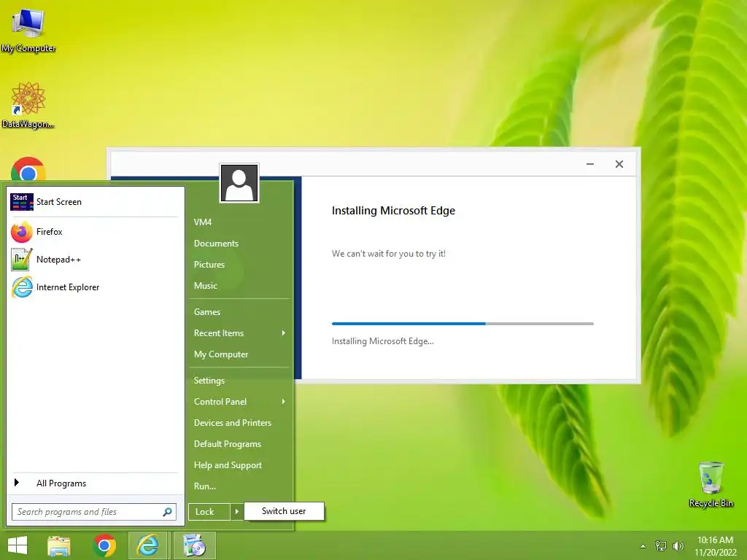Close the Edge installer window
747x560 pixels.
619,164
